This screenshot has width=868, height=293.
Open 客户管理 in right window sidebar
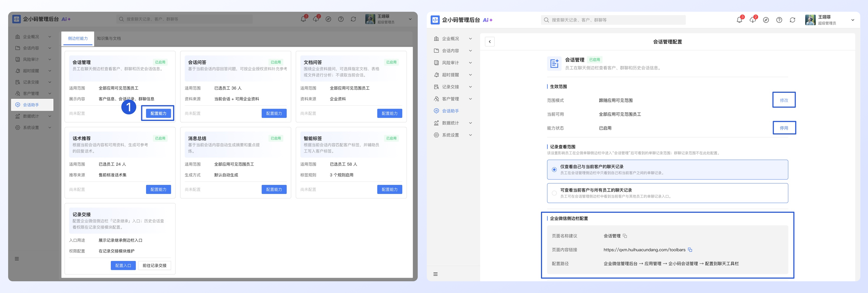pos(450,99)
